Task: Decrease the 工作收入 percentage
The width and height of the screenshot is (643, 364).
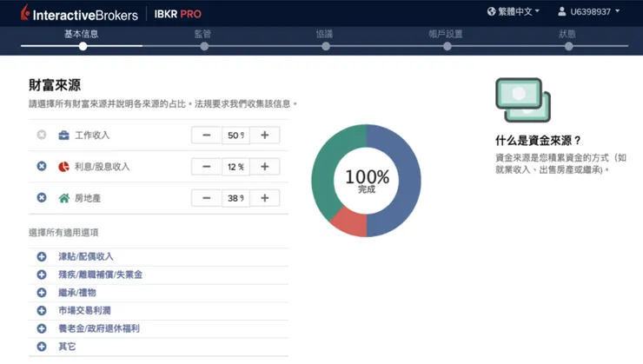Action: (206, 135)
